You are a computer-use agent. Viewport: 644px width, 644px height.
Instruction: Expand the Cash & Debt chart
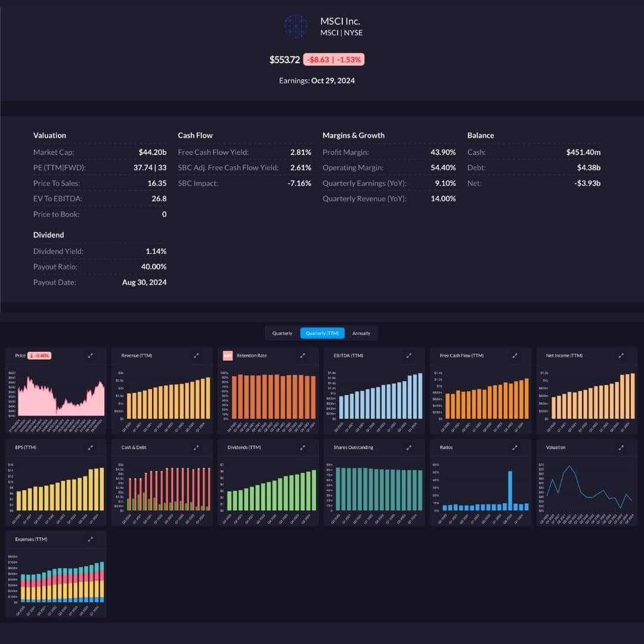click(196, 448)
